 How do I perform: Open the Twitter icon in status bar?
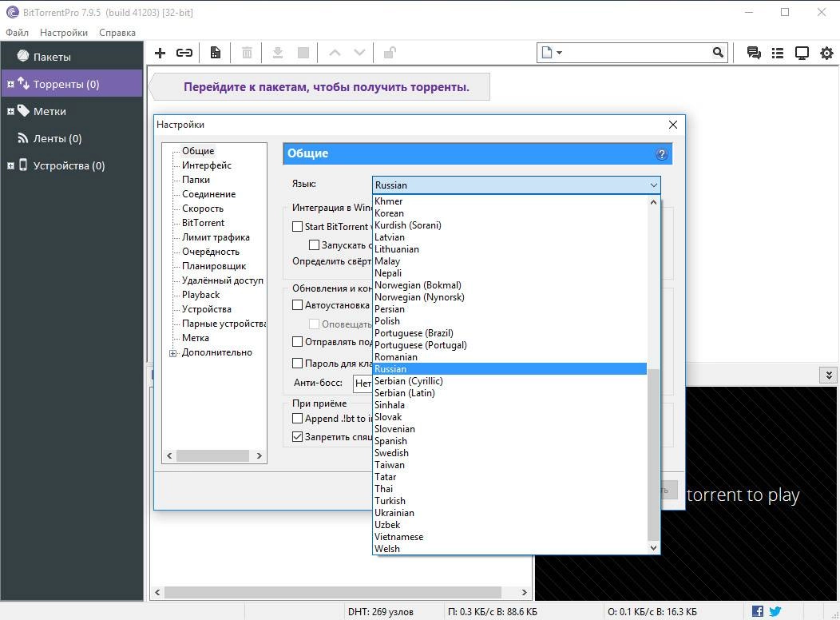(x=775, y=611)
